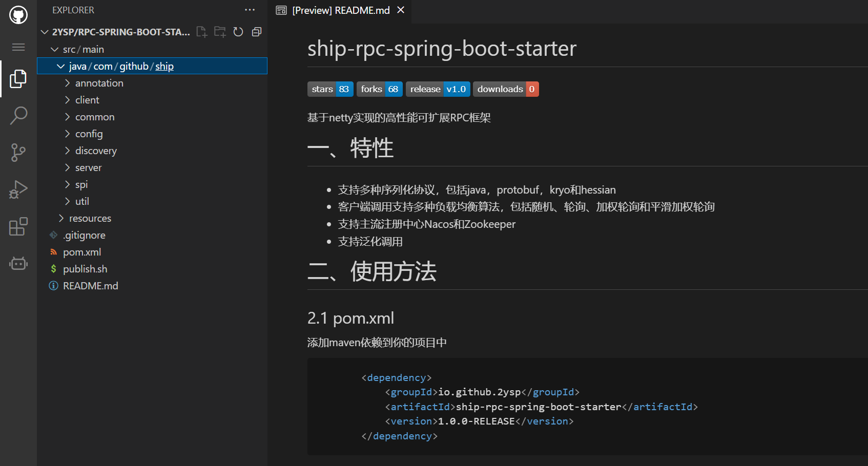
Task: Click the forks 68 badge
Action: 380,89
